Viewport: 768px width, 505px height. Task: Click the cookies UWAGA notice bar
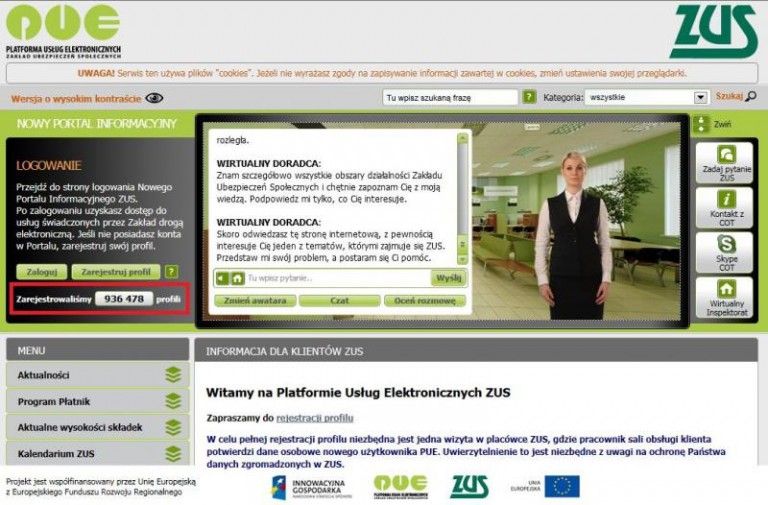[x=382, y=73]
